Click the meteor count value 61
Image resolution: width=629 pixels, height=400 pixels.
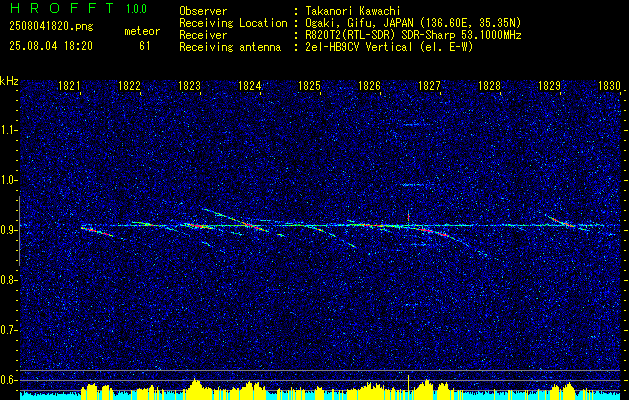[145, 46]
